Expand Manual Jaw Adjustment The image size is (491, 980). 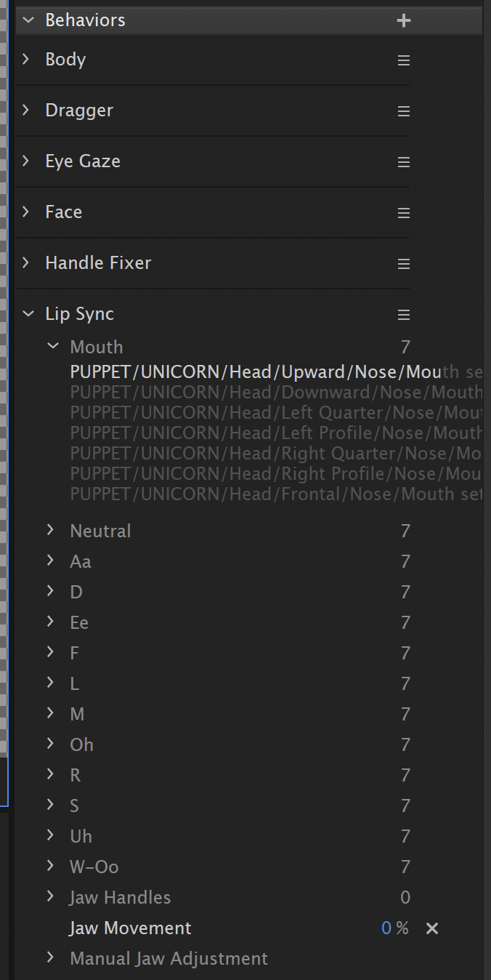pos(51,957)
